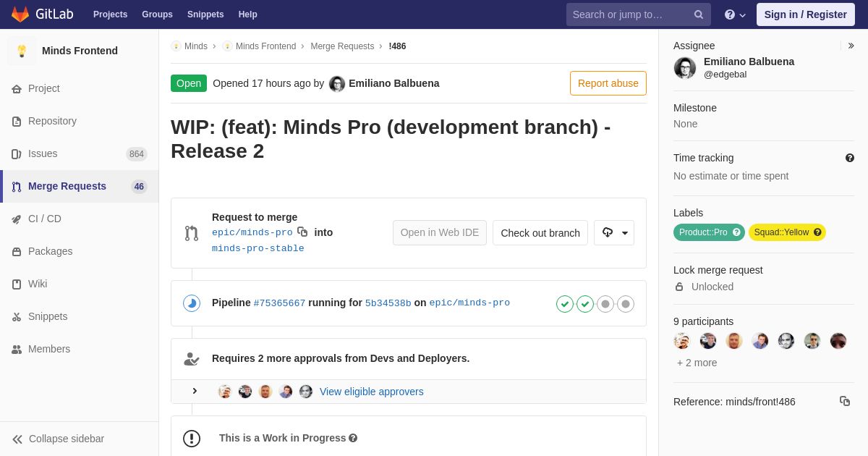This screenshot has width=868, height=456.
Task: Open the Groups menu
Action: click(x=157, y=14)
